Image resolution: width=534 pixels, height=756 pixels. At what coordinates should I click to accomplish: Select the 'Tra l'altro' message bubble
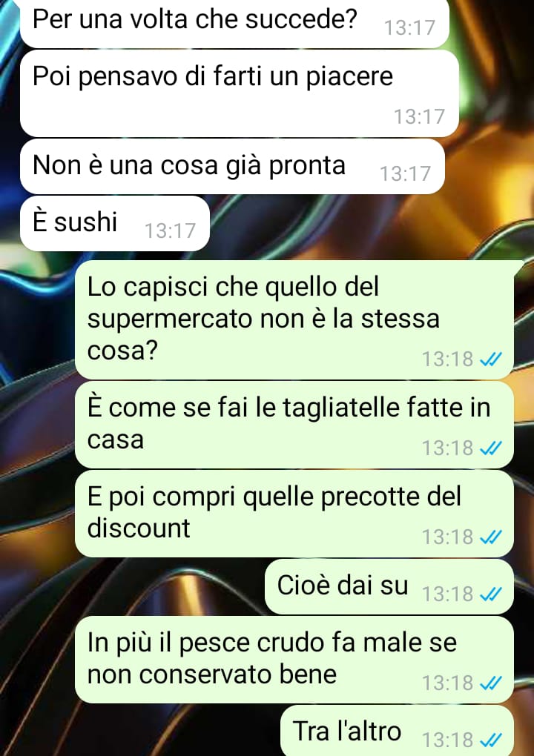pos(397,731)
